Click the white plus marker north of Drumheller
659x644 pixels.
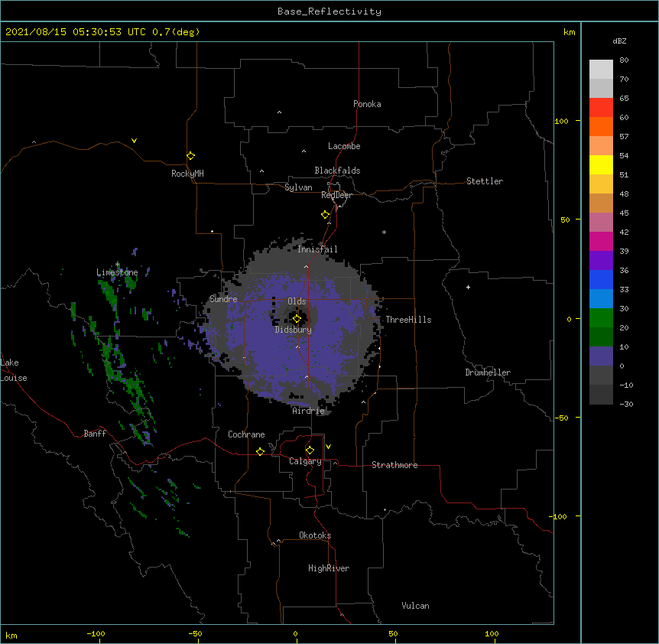468,287
